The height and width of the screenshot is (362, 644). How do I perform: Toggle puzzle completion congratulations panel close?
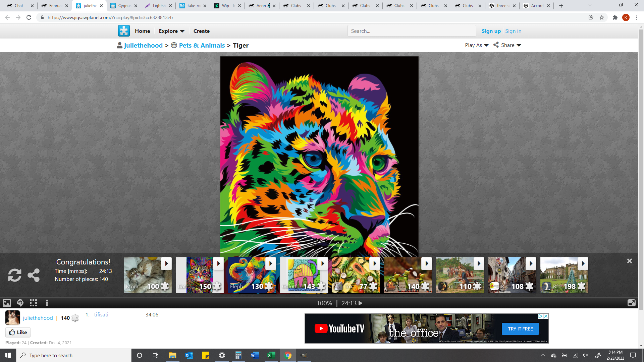(x=630, y=261)
